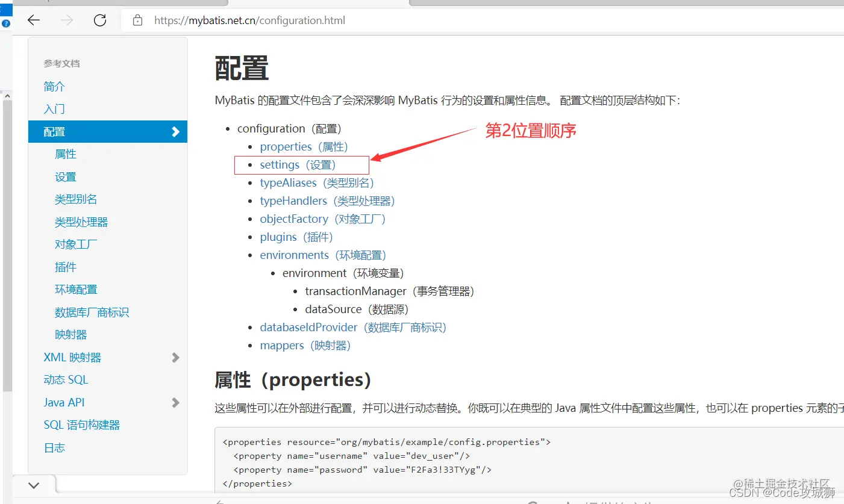Click the configuration（配置）list text
The width and height of the screenshot is (844, 504).
(289, 128)
